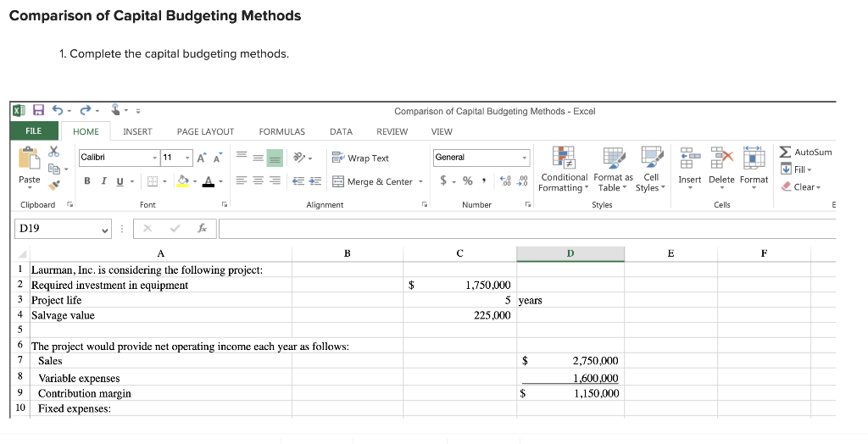Image resolution: width=868 pixels, height=444 pixels.
Task: Select the column D header
Action: point(570,253)
